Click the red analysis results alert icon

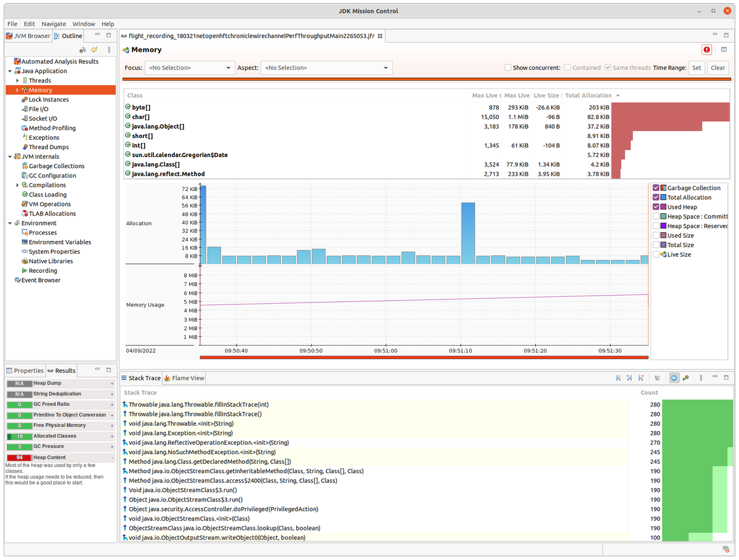[x=706, y=50]
